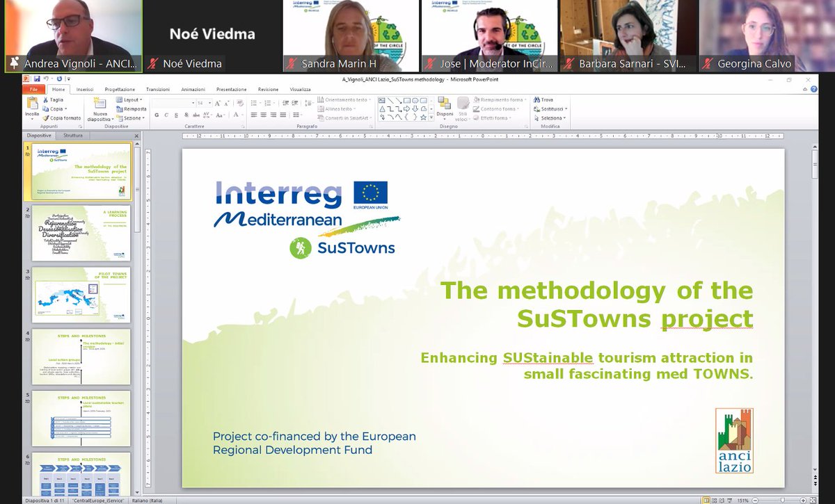Undo the last action in Quick Access toolbar

(x=45, y=79)
